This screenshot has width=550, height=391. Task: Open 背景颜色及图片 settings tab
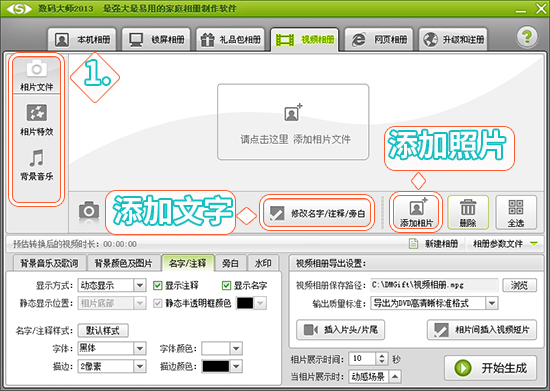point(123,263)
